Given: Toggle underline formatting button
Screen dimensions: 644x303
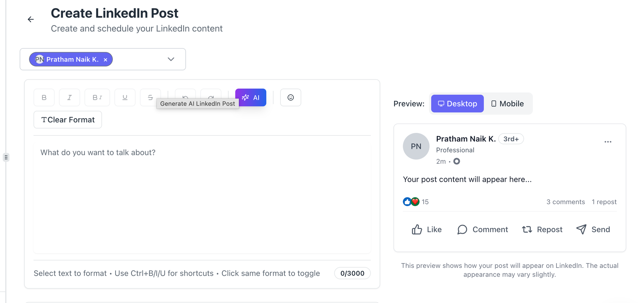Looking at the screenshot, I should point(125,98).
